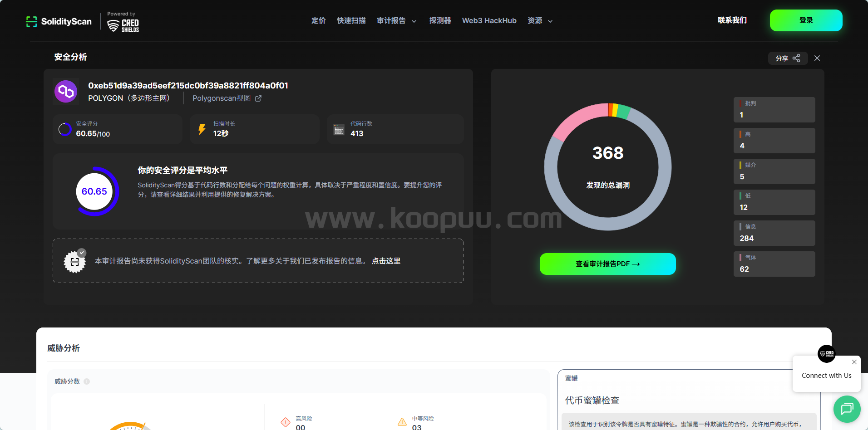Click the CredShields chat avatar icon

tap(826, 354)
